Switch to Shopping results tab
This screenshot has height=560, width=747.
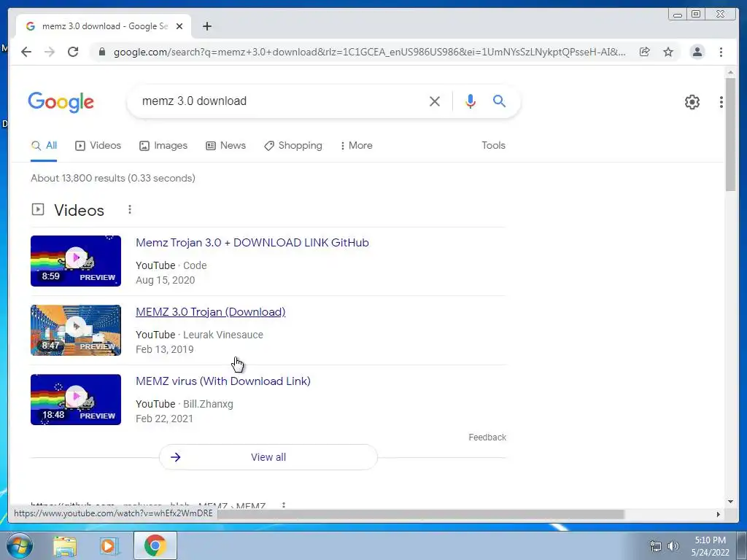[293, 146]
